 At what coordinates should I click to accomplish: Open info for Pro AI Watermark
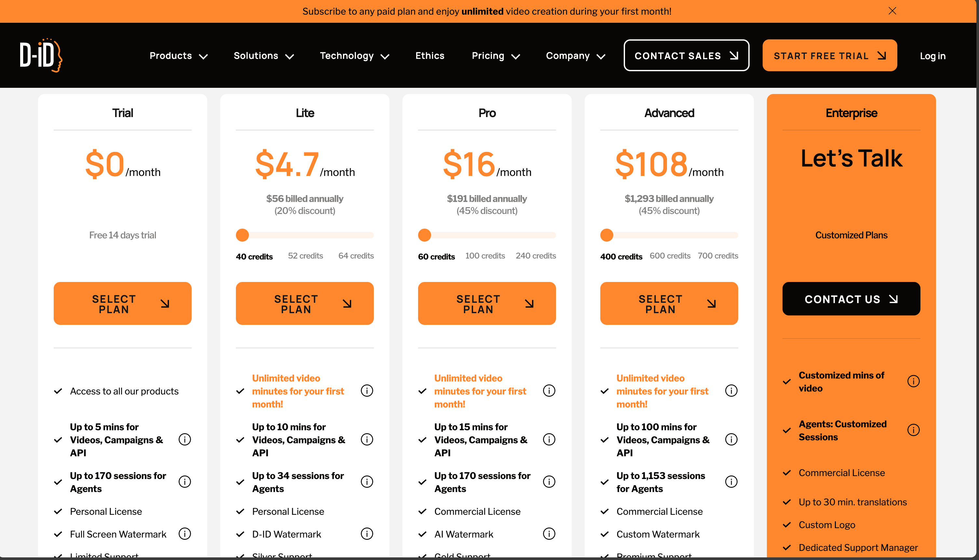coord(549,534)
